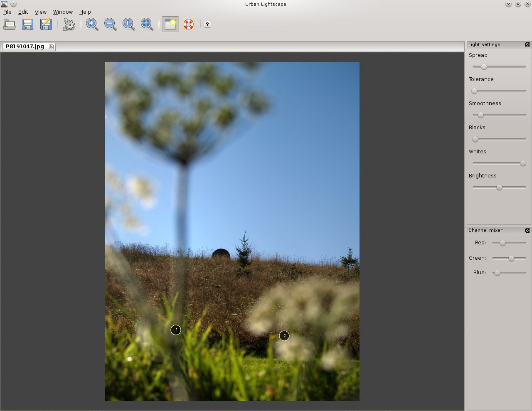Click the Light settings panel title
Screen dimensions: 532x411
(x=484, y=44)
